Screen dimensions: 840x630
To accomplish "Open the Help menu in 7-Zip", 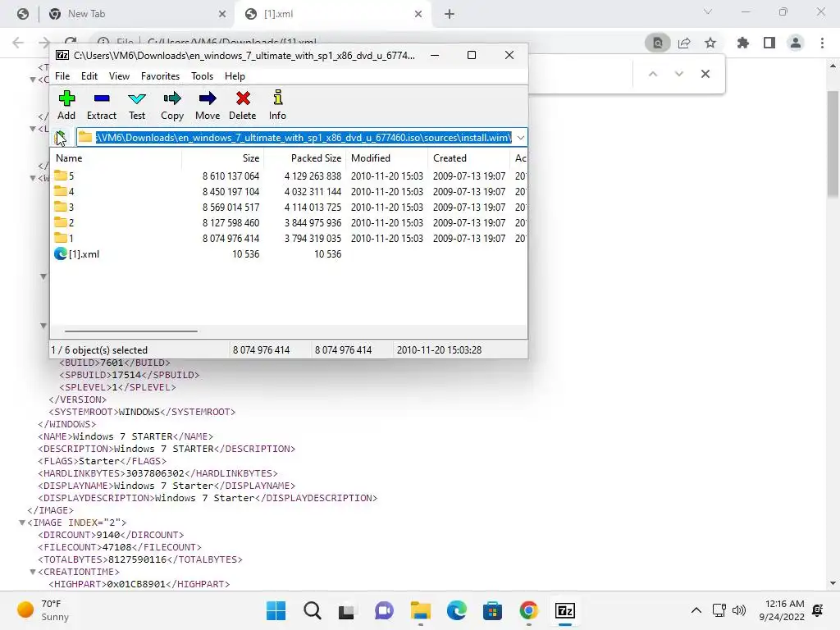I will tap(235, 76).
